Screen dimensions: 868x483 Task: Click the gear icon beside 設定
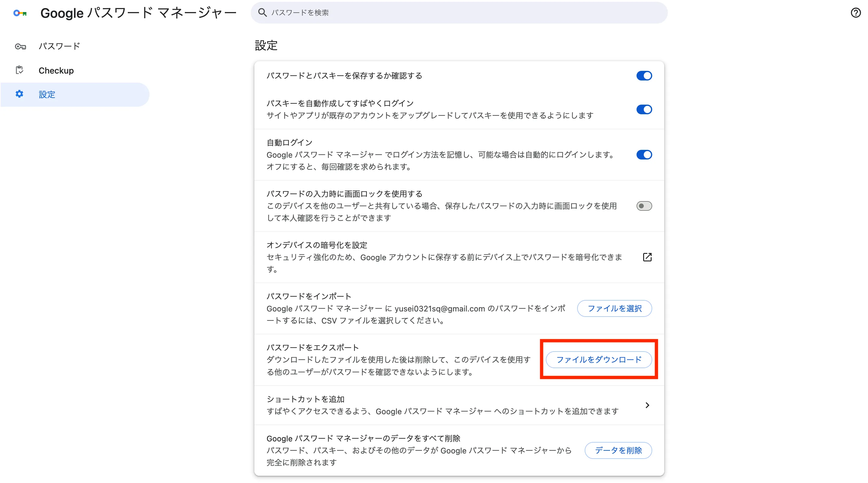click(x=20, y=94)
